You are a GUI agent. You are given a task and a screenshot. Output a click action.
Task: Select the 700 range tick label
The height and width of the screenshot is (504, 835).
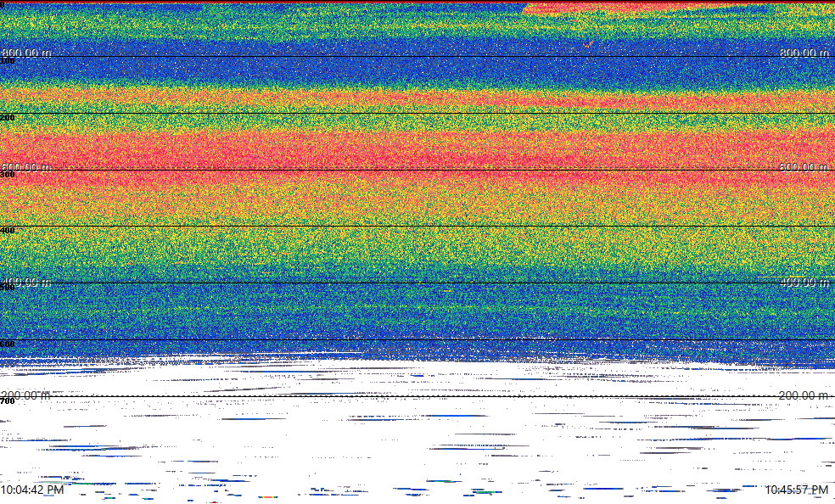point(8,401)
